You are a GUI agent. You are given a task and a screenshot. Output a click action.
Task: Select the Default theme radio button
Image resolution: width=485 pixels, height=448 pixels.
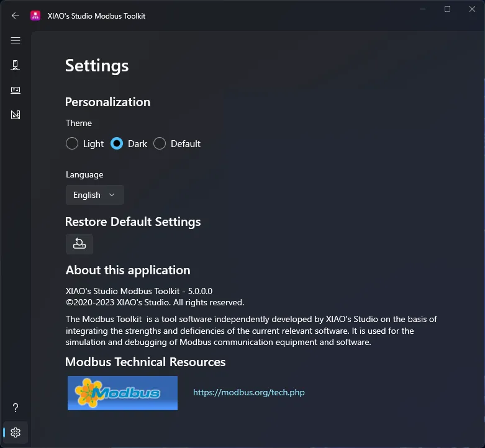click(160, 144)
